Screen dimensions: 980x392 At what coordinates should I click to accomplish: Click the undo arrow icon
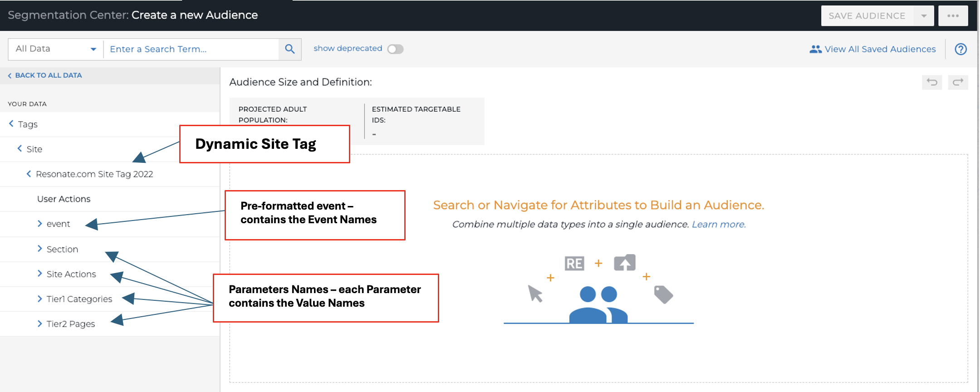click(x=932, y=82)
